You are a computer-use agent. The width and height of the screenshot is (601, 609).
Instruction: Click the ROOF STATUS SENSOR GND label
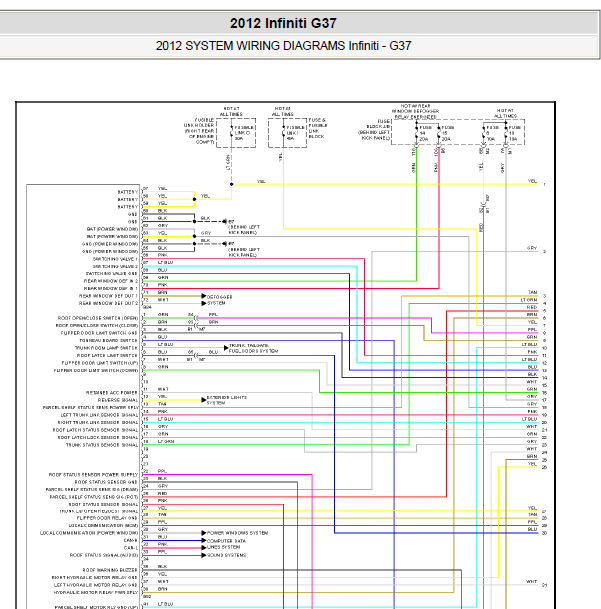106,482
